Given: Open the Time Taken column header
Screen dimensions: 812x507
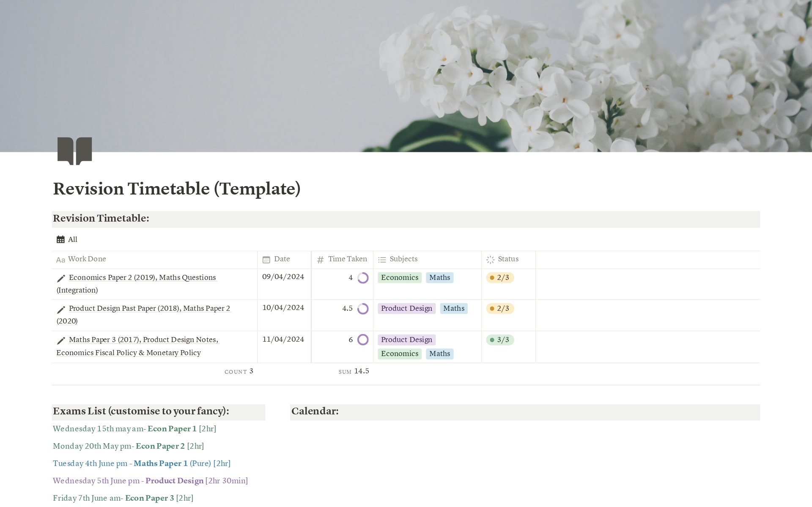Looking at the screenshot, I should (347, 259).
